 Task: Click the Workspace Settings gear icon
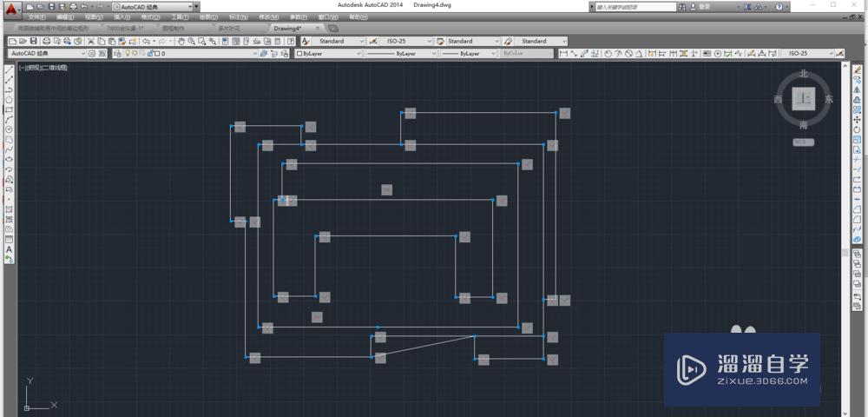click(92, 54)
